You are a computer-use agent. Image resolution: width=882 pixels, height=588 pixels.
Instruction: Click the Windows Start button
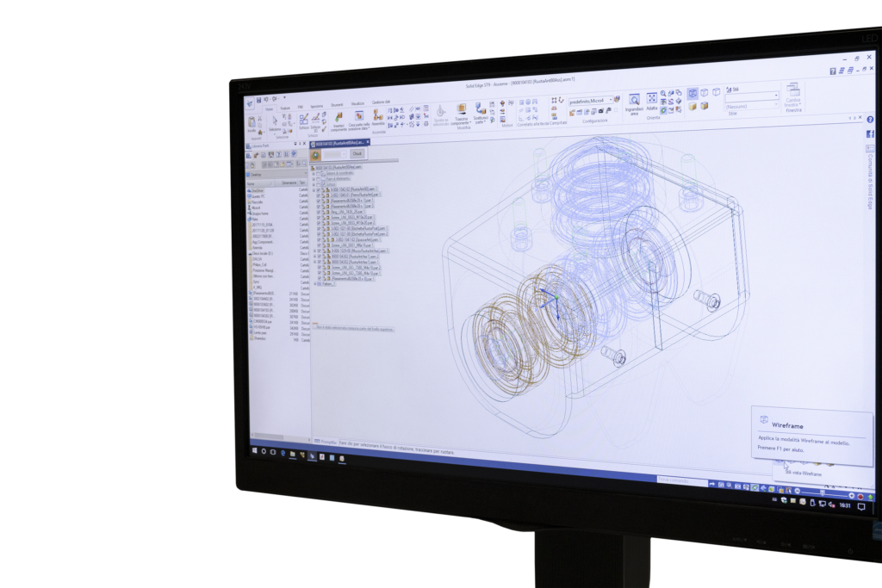255,451
